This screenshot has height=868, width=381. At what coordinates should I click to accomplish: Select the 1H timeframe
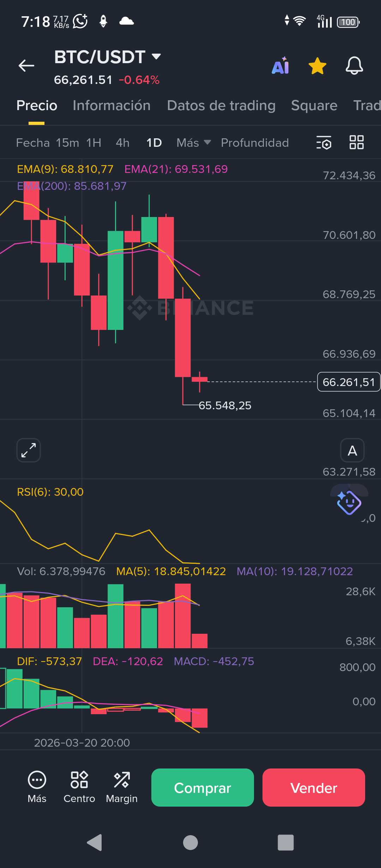(x=94, y=143)
